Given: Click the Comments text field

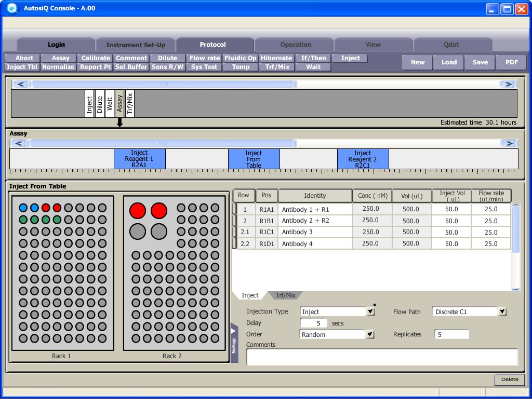Looking at the screenshot, I should click(382, 357).
